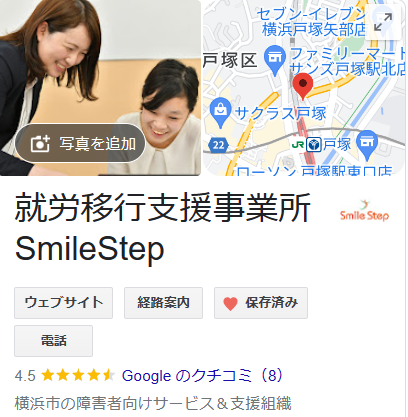The image size is (408, 417).
Task: Toggle the saved heart icon
Action: [230, 303]
